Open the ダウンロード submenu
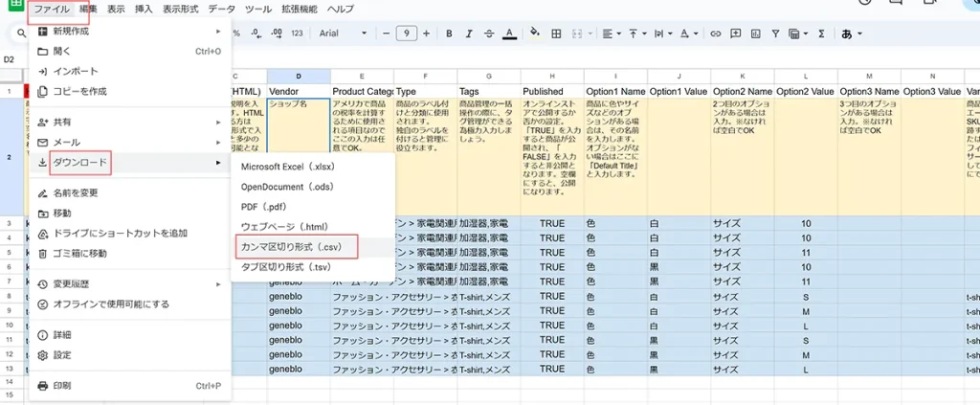 click(x=130, y=163)
